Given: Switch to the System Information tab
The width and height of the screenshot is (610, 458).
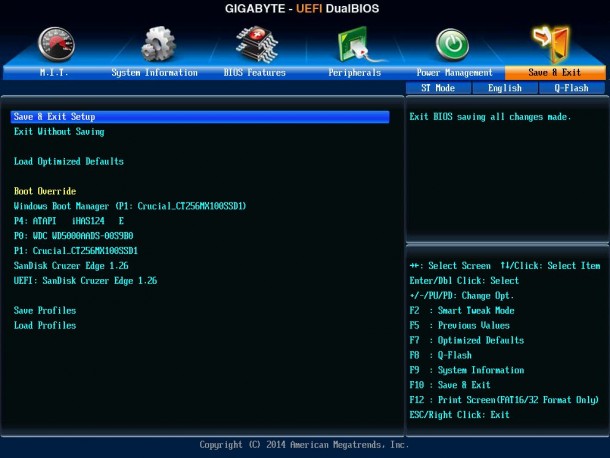Looking at the screenshot, I should click(154, 73).
